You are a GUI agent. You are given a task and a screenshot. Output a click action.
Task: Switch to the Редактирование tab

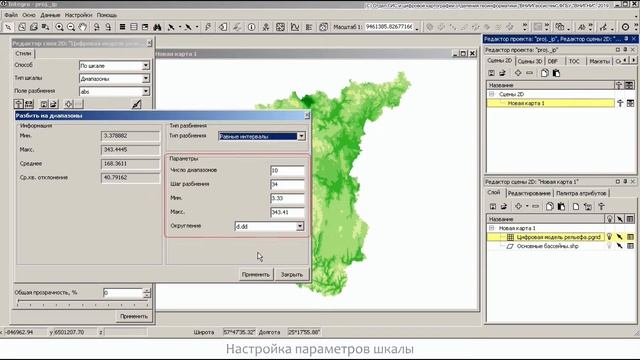(529, 193)
